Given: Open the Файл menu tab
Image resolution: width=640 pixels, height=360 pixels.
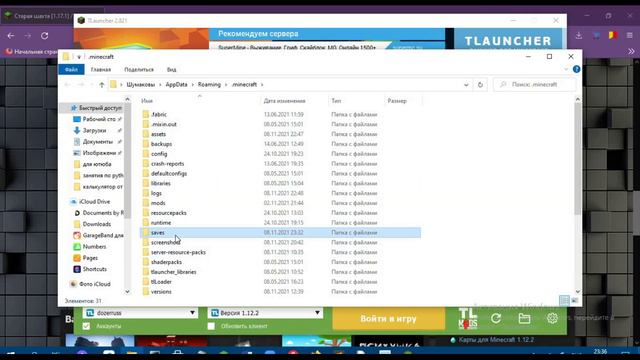Looking at the screenshot, I should click(x=71, y=69).
